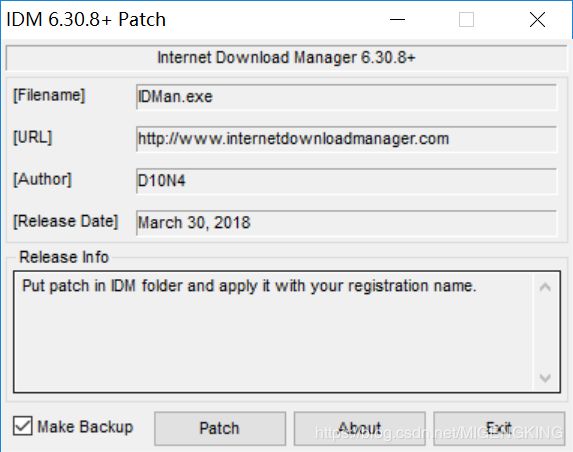The image size is (573, 452).
Task: Open the About dialog
Action: coord(360,428)
